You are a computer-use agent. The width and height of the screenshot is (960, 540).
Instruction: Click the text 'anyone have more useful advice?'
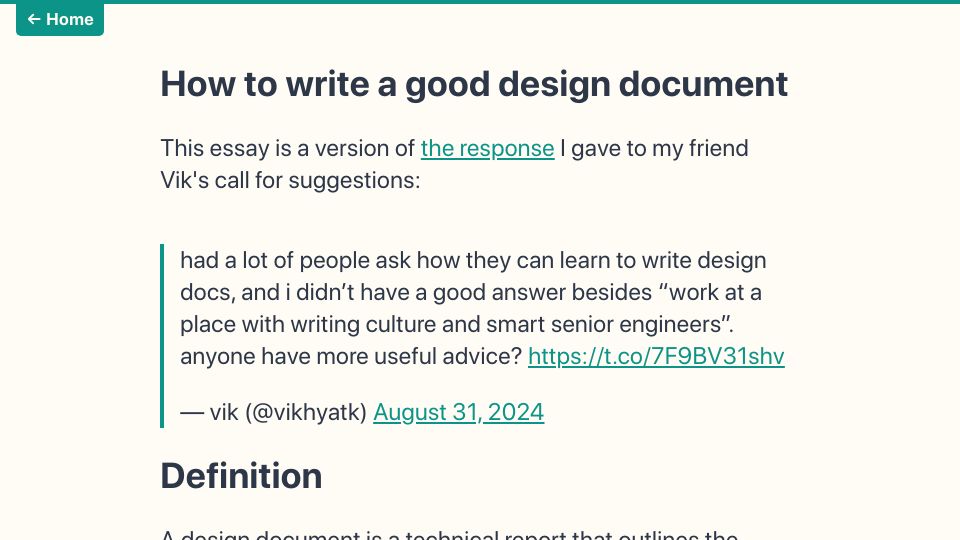coord(351,356)
